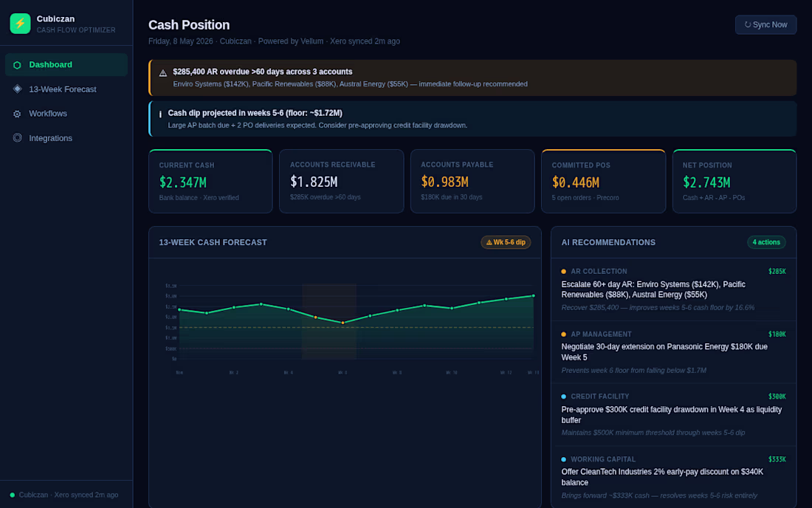Click the $180K amount on AP Management

pyautogui.click(x=777, y=334)
